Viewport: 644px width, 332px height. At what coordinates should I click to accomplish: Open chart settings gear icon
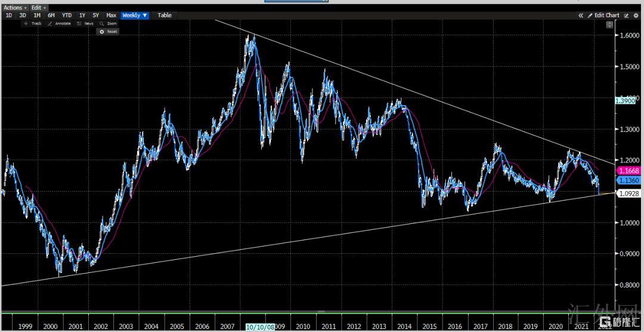coord(636,15)
